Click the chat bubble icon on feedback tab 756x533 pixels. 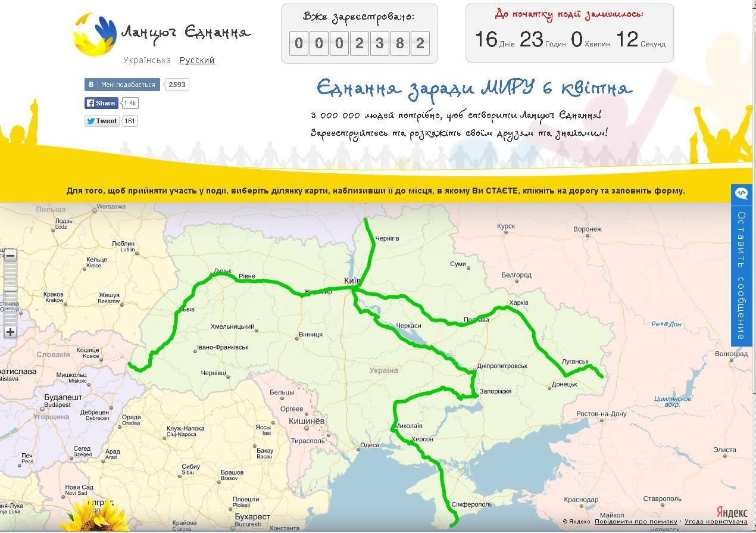click(742, 193)
